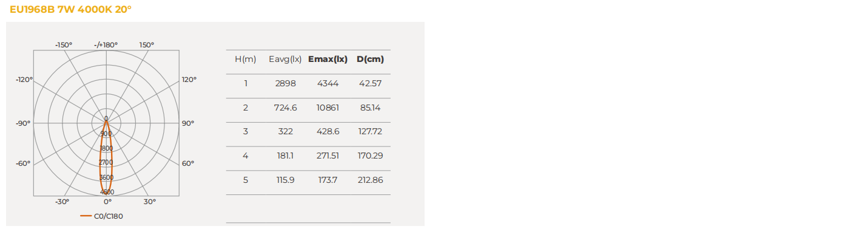
Task: Click the D value 127.72
Action: (x=370, y=131)
